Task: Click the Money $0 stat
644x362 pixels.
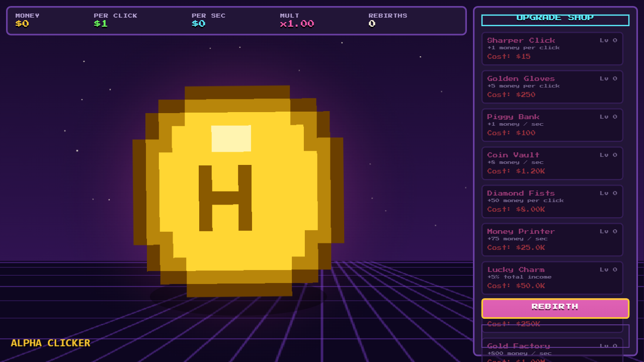Action: (27, 20)
